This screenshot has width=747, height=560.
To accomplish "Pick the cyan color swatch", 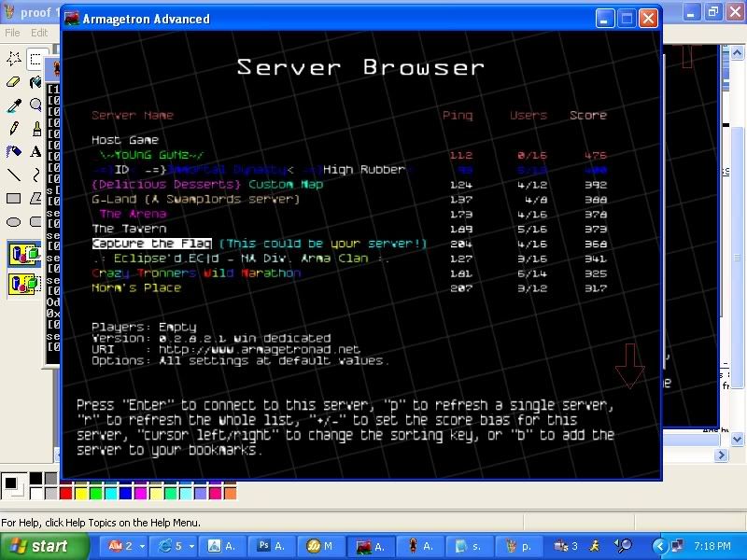I will [x=111, y=494].
